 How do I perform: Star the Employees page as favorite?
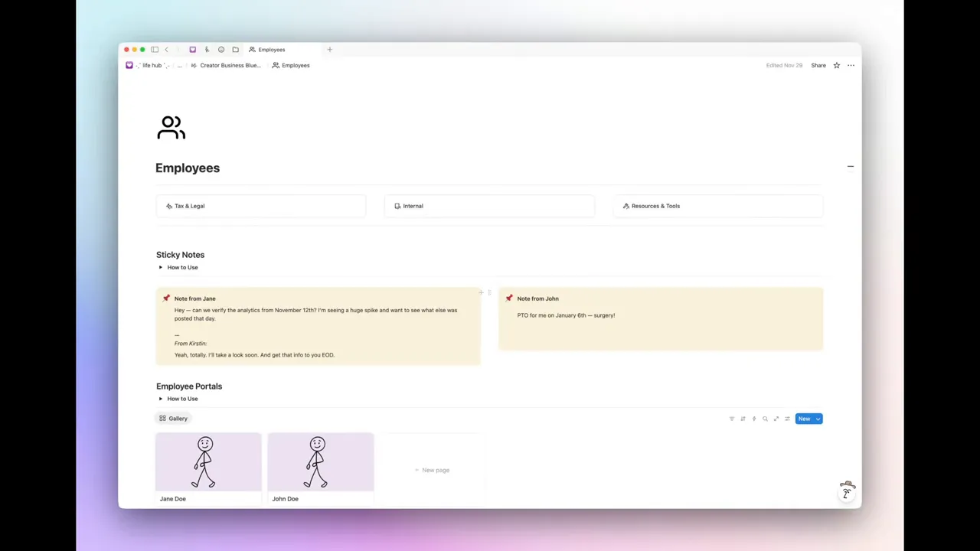[836, 65]
